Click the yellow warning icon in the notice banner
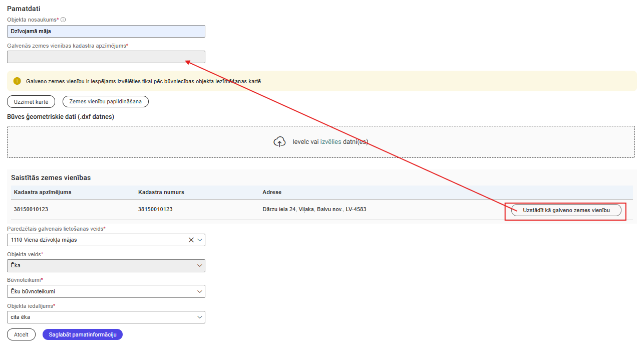 coord(18,81)
